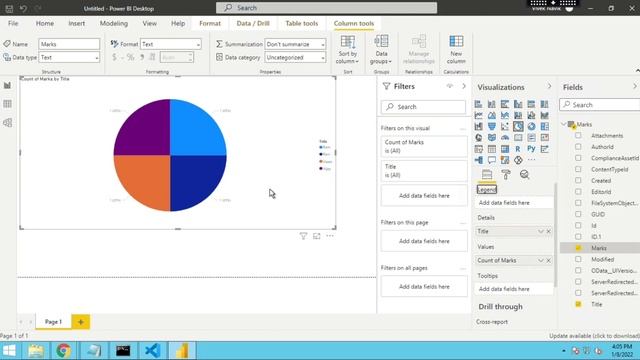
Task: Open the Data / Drill tab
Action: click(x=253, y=23)
